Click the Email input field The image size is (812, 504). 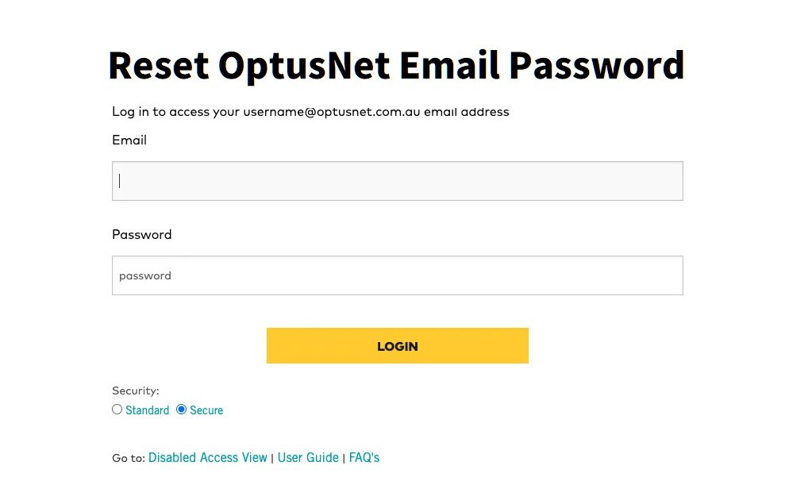397,181
